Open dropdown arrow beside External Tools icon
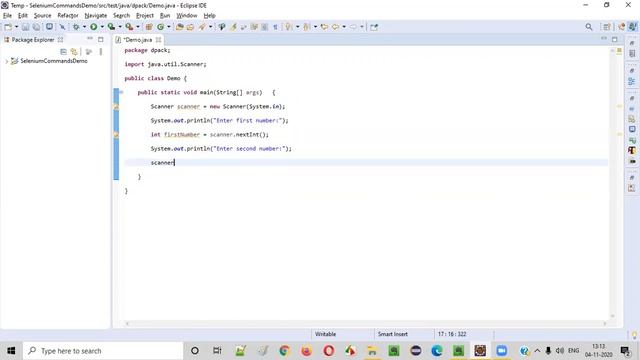 138,27
